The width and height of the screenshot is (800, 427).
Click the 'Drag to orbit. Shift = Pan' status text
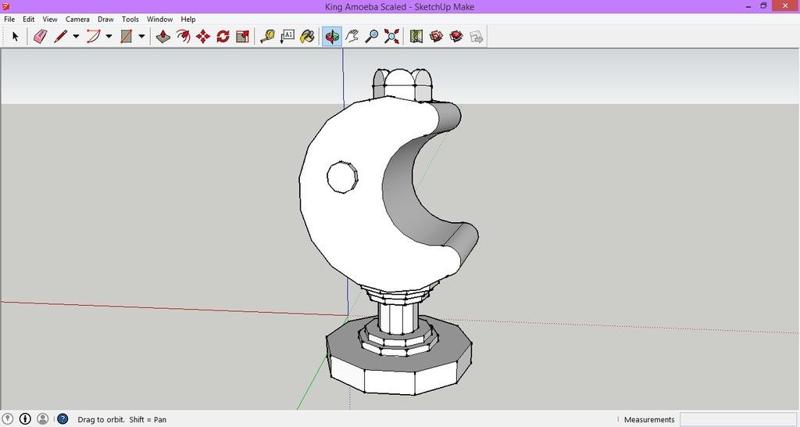pyautogui.click(x=122, y=419)
